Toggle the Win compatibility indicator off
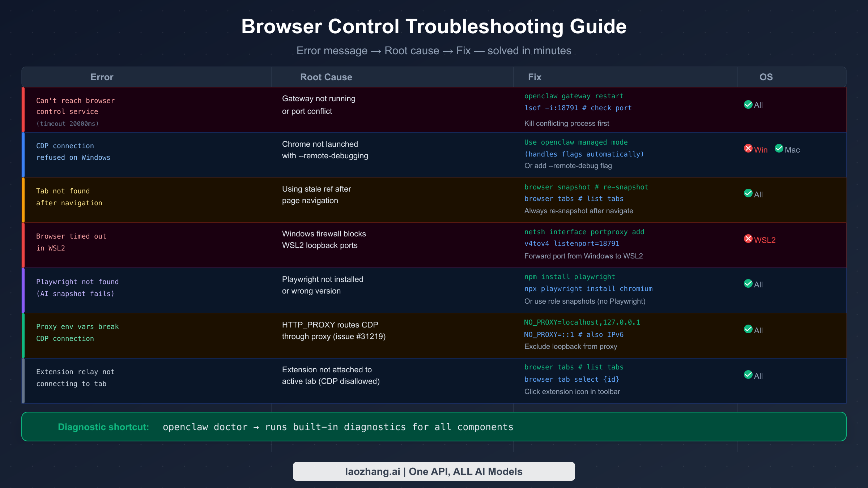Viewport: 868px width, 488px height. pyautogui.click(x=748, y=149)
